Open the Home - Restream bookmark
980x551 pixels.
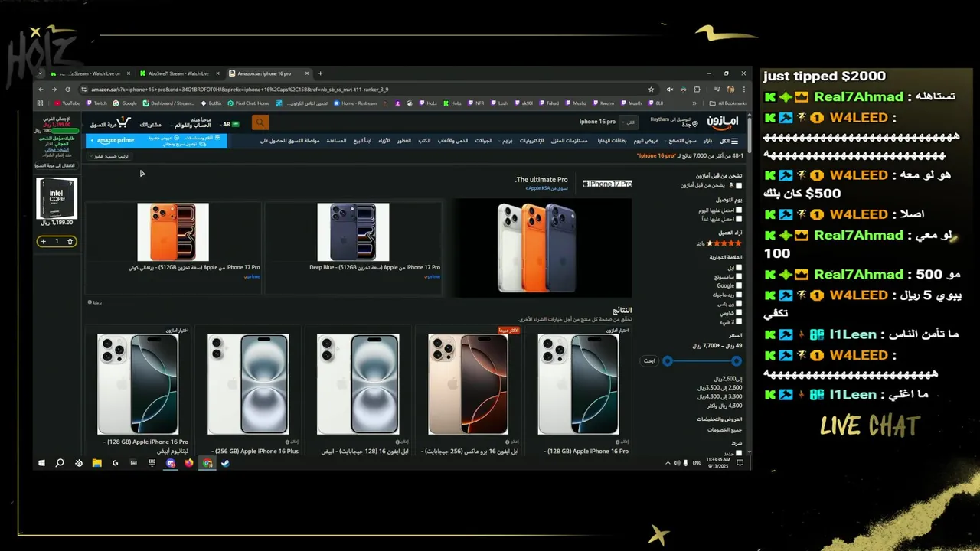355,103
